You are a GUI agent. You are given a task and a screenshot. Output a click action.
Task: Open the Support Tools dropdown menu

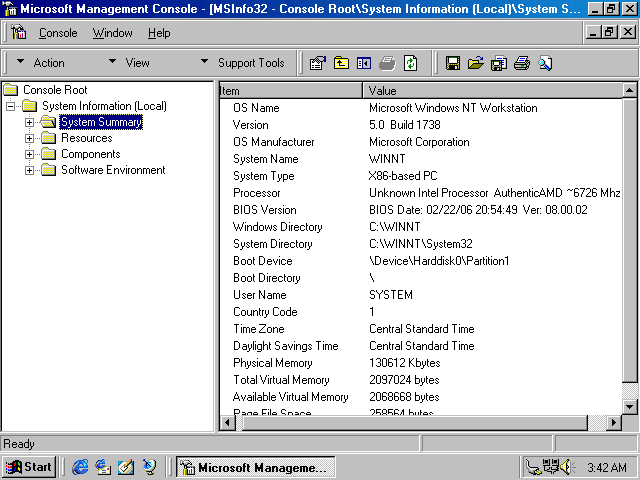point(243,63)
